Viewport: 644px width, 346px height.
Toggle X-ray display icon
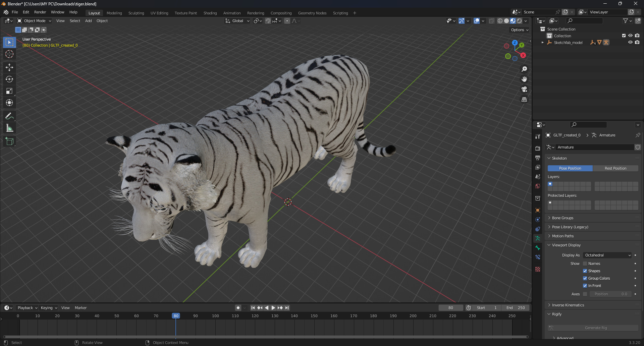[492, 21]
